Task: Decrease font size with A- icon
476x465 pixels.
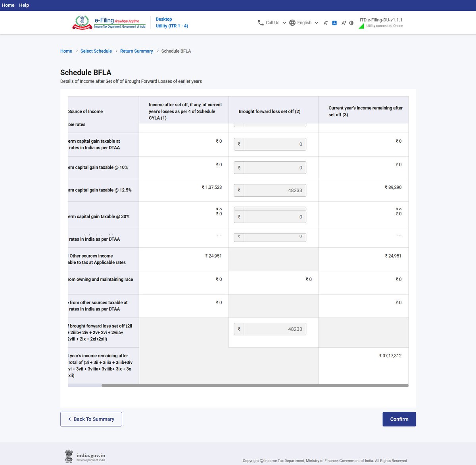Action: (326, 23)
